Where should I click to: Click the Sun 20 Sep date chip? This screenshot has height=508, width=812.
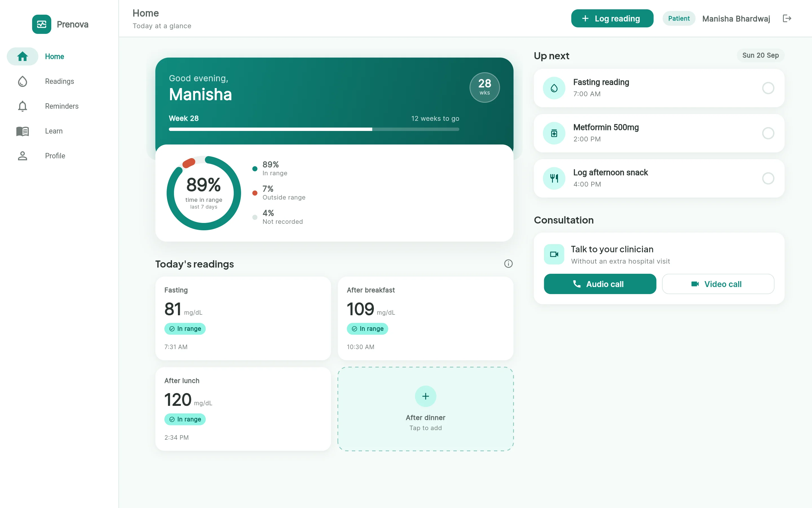(760, 55)
